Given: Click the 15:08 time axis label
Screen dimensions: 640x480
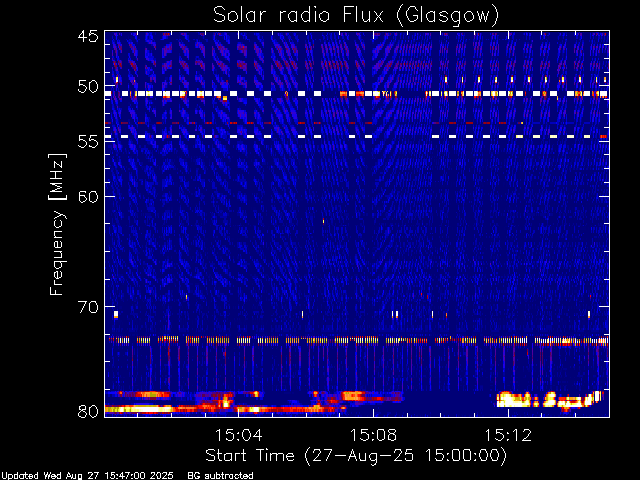Looking at the screenshot, I should pyautogui.click(x=373, y=435).
